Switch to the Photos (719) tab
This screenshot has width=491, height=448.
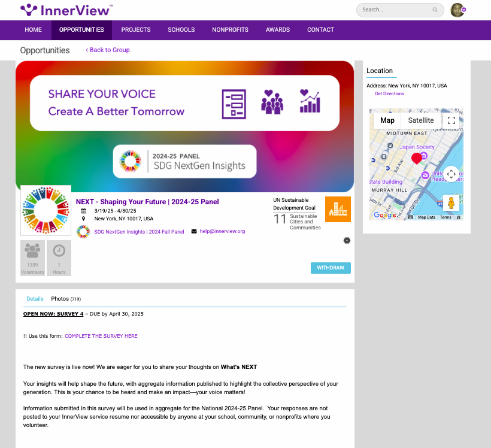pos(66,299)
